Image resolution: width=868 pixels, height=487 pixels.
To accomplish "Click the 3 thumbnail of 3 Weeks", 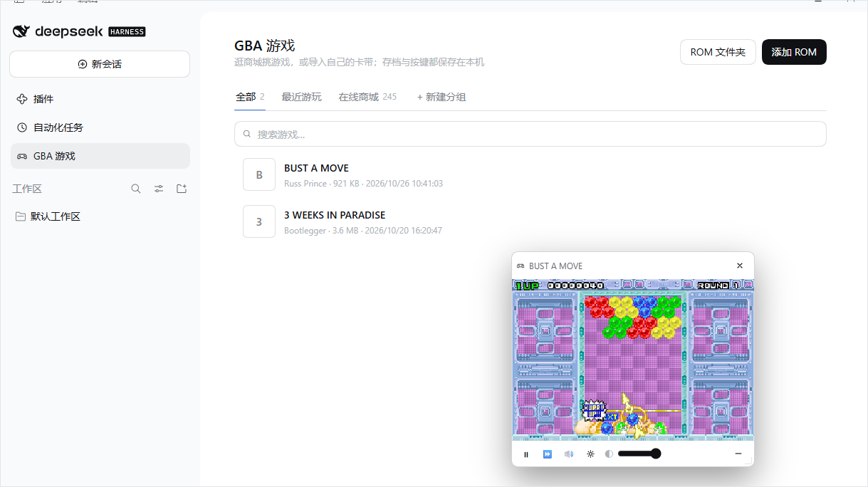I will pyautogui.click(x=259, y=221).
